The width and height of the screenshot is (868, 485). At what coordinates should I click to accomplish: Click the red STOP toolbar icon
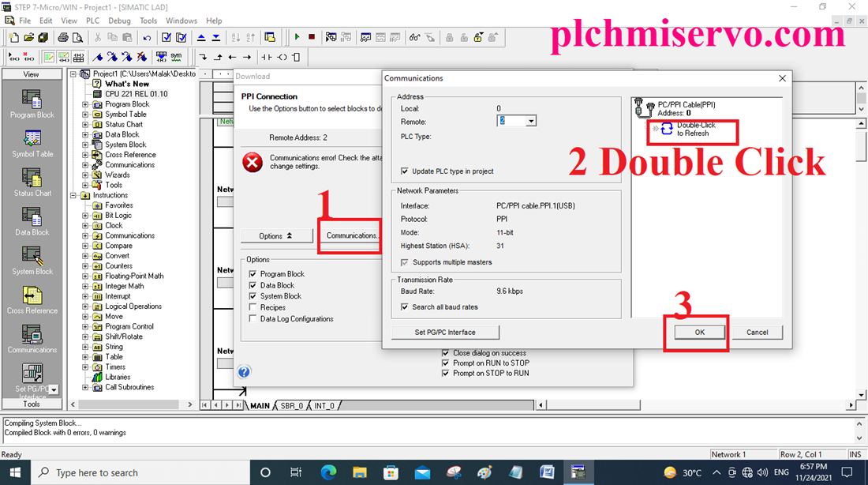coord(312,37)
